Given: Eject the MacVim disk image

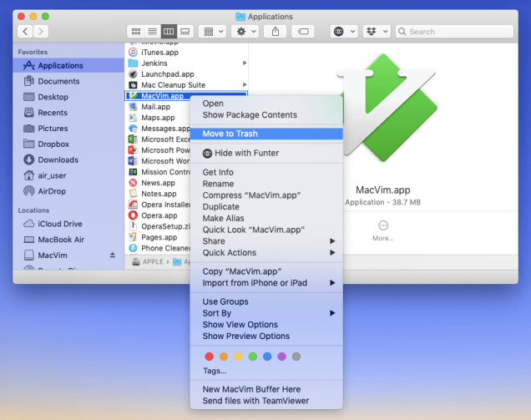Looking at the screenshot, I should [x=113, y=255].
